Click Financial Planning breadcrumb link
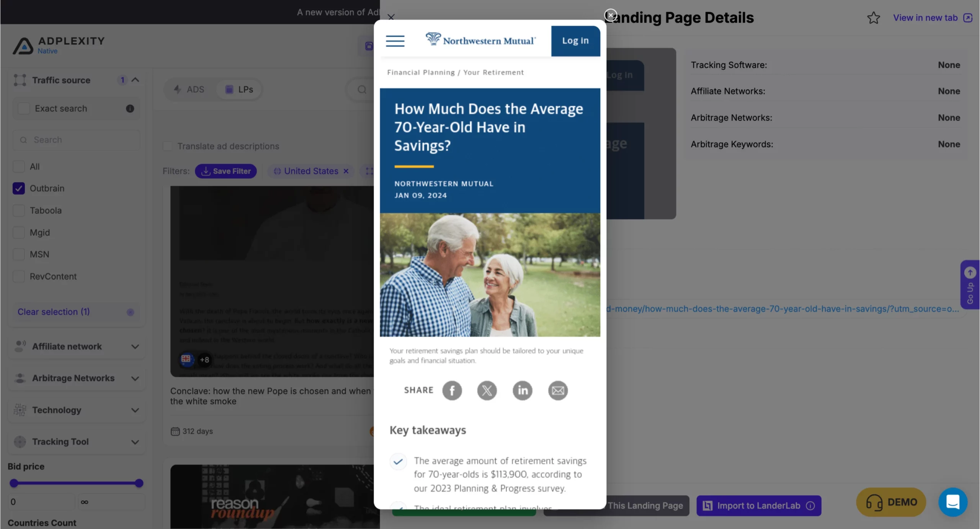Image resolution: width=980 pixels, height=529 pixels. coord(421,72)
